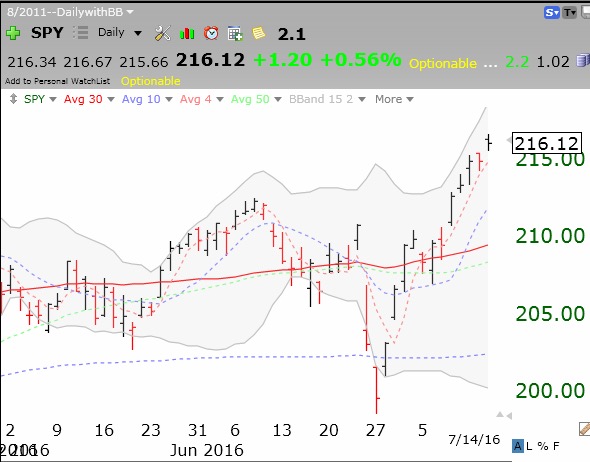Click the open price 216.34
The width and height of the screenshot is (590, 462).
(x=32, y=62)
